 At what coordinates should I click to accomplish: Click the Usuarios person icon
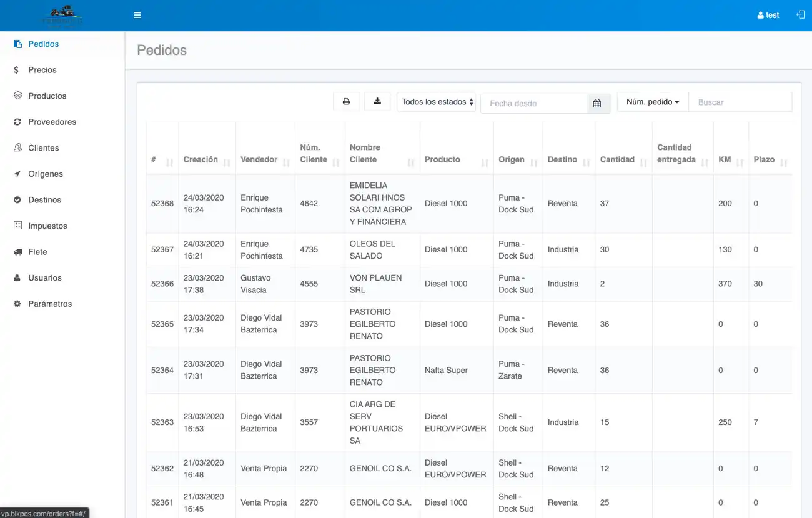tap(17, 278)
